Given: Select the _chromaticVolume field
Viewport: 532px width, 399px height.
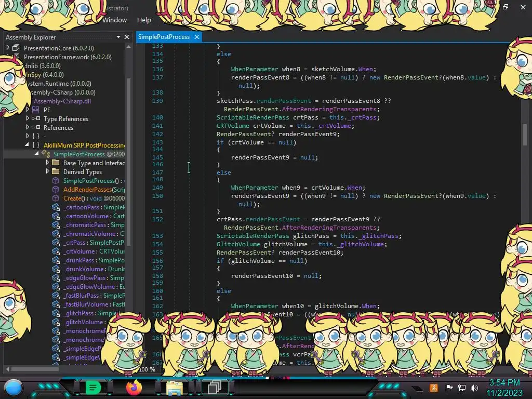Looking at the screenshot, I should pos(94,233).
